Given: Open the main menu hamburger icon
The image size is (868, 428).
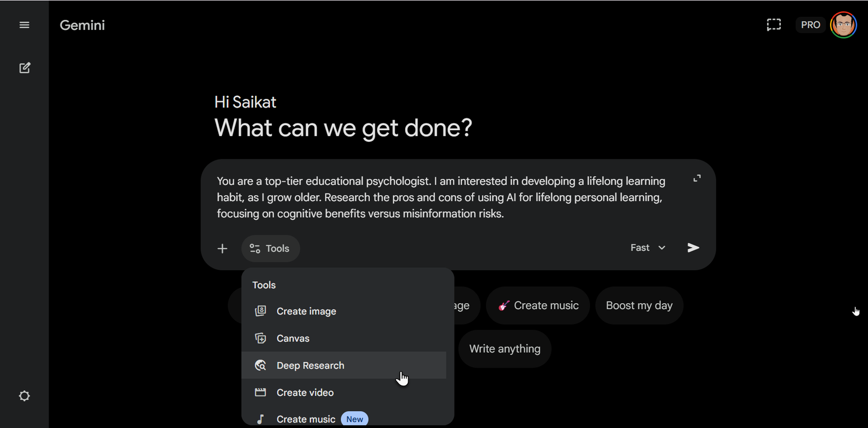Looking at the screenshot, I should [24, 25].
